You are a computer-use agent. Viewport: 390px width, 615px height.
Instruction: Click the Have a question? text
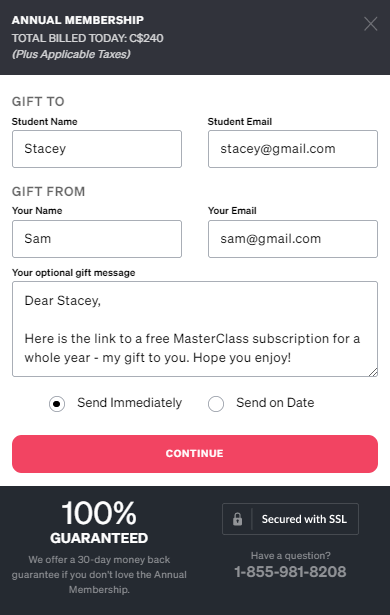(290, 555)
